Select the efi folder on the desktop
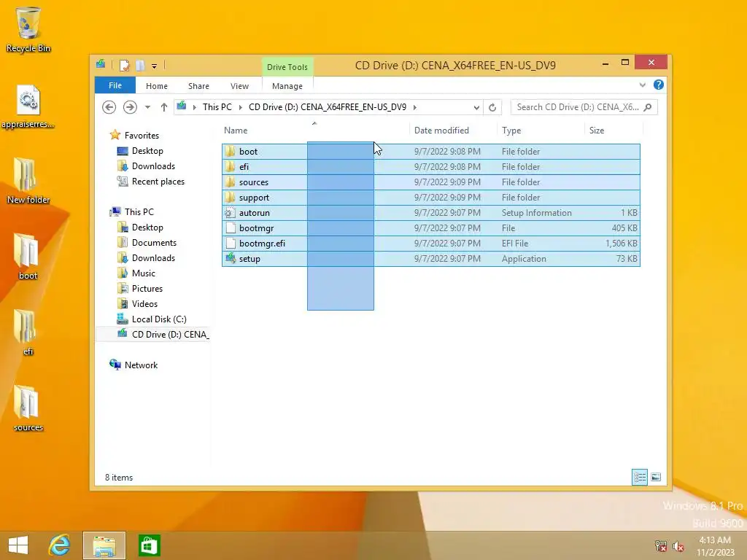 [28, 332]
